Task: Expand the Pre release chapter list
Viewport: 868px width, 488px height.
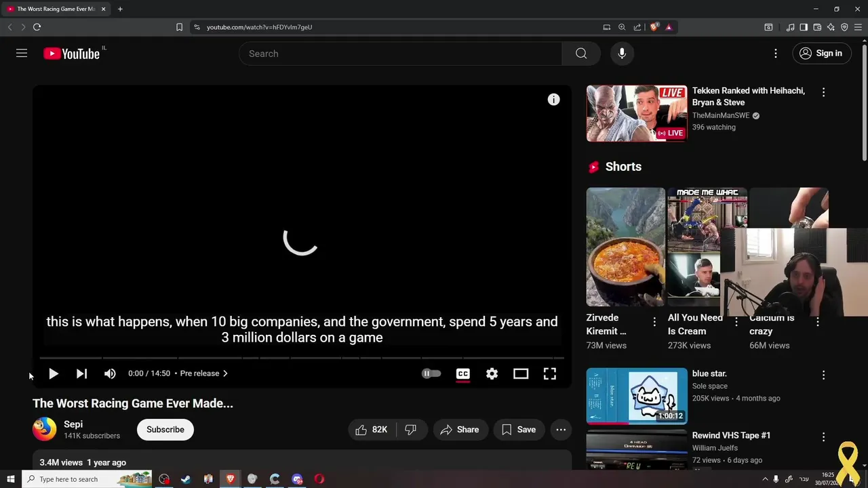Action: coord(204,373)
